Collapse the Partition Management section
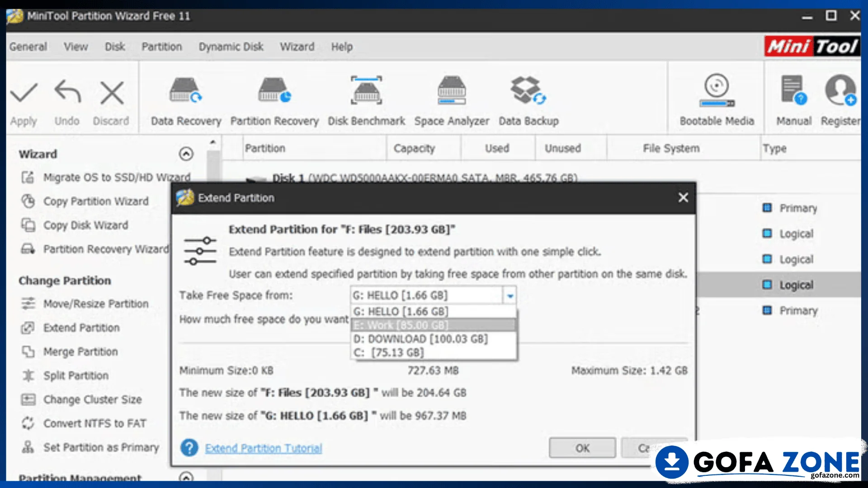Viewport: 868px width, 488px height. pyautogui.click(x=186, y=476)
